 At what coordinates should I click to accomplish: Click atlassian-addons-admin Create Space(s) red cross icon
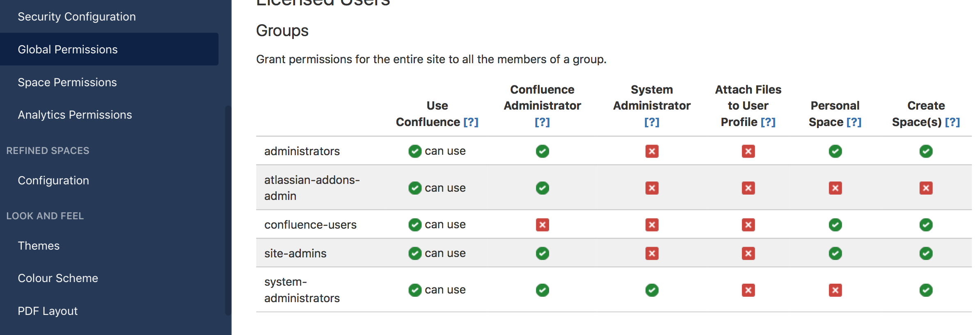click(x=926, y=188)
